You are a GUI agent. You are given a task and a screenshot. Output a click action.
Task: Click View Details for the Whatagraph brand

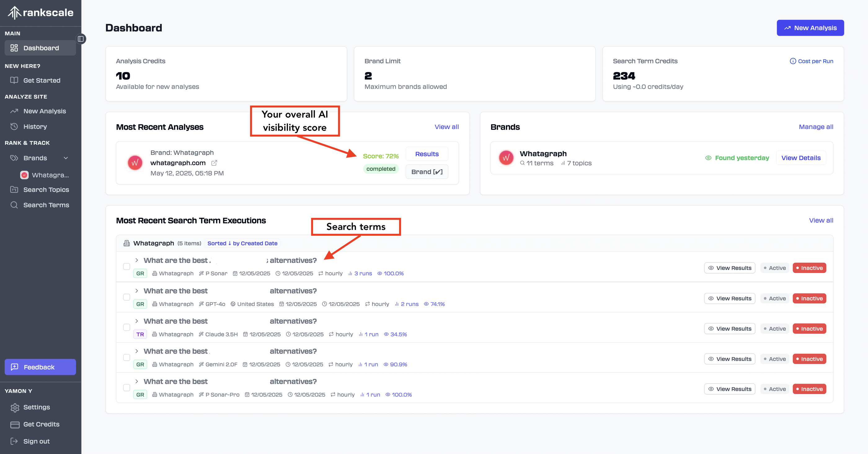(x=801, y=158)
